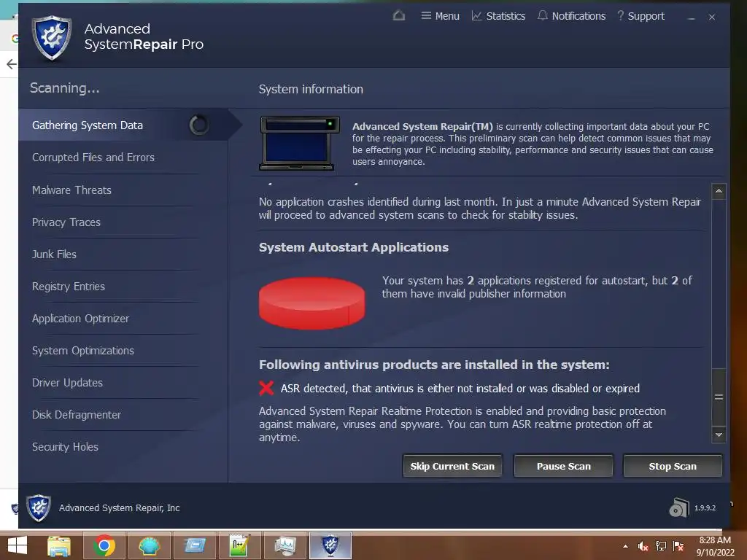Open the Notepad++ taskbar icon
Screen dimensions: 747x560
[x=239, y=545]
